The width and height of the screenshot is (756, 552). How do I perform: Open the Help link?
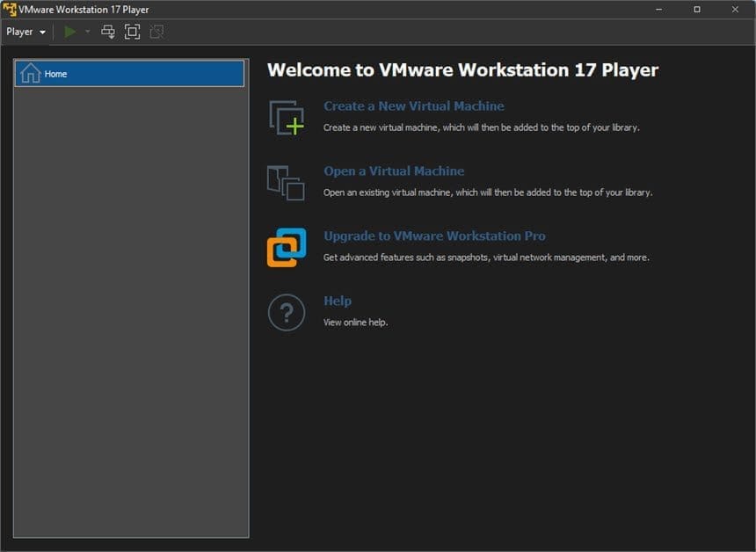click(x=338, y=301)
